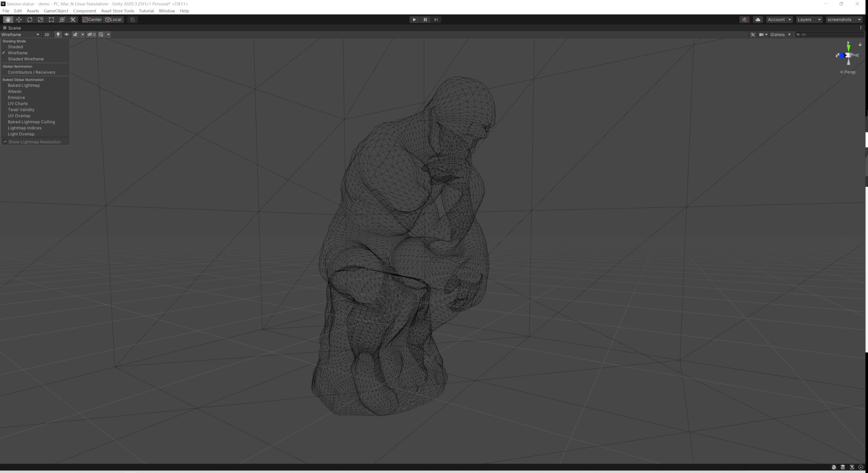The width and height of the screenshot is (868, 473).
Task: Uncheck Show Lightmap Resolution
Action: [x=35, y=141]
